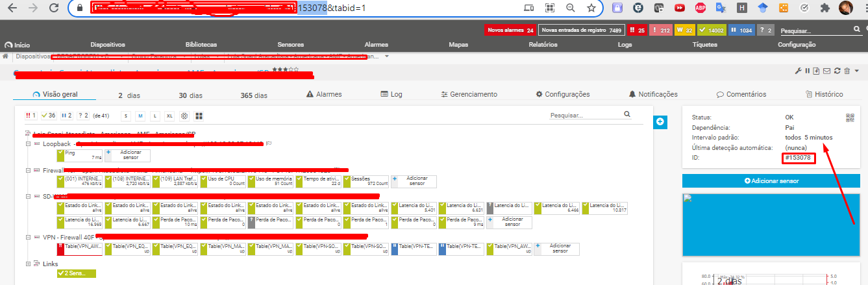Viewport: 868px width, 285px height.
Task: Collapse the SD-WAN device row
Action: pyautogui.click(x=28, y=196)
